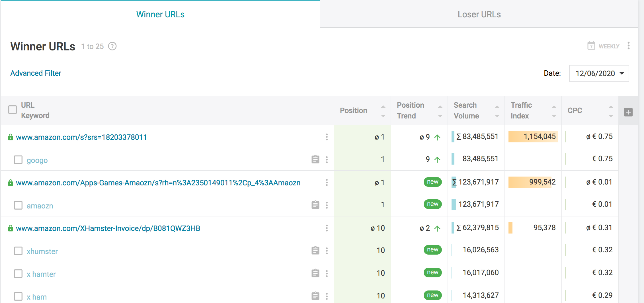The height and width of the screenshot is (303, 644).
Task: Click the amaozn keyword link
Action: coord(40,206)
